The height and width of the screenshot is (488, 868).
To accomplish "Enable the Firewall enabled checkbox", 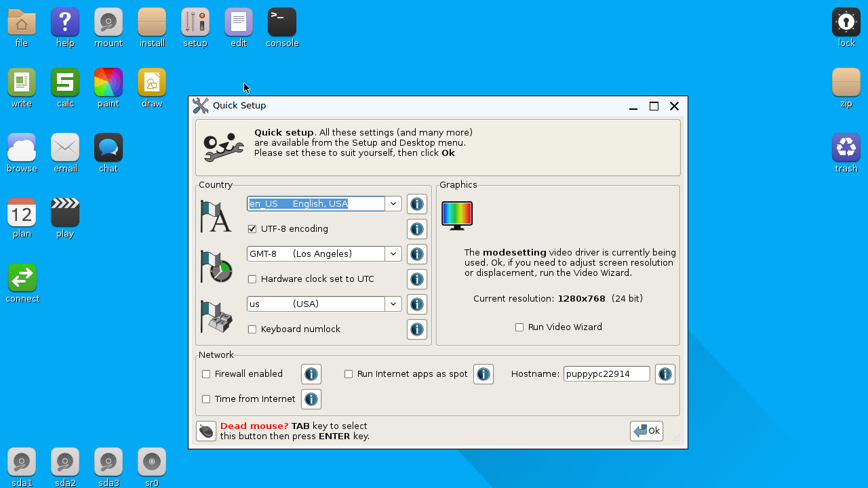I will 206,373.
